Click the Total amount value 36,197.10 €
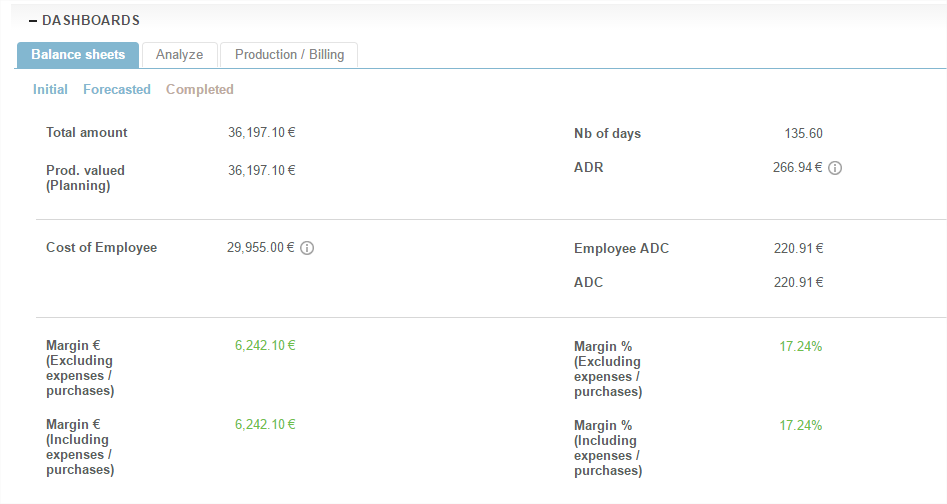Image resolution: width=947 pixels, height=504 pixels. coord(261,133)
